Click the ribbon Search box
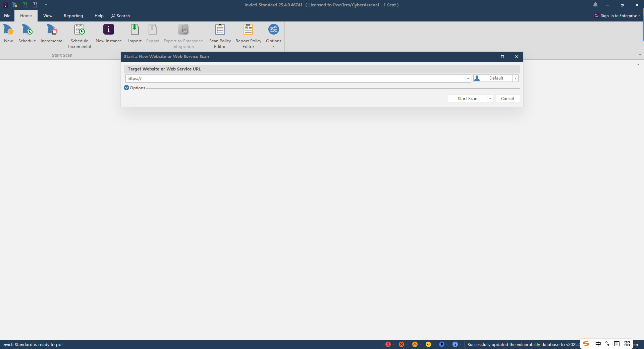Viewport: 644px width, 349px height. [120, 16]
